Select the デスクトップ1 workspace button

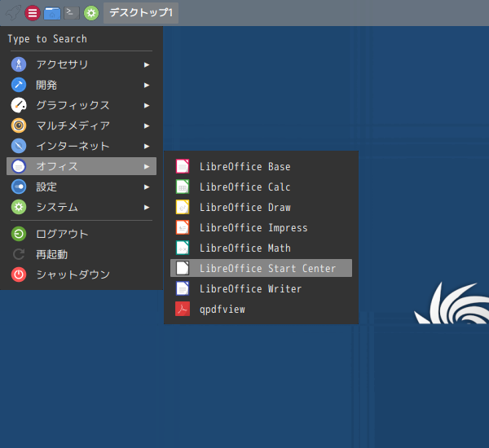coord(141,13)
